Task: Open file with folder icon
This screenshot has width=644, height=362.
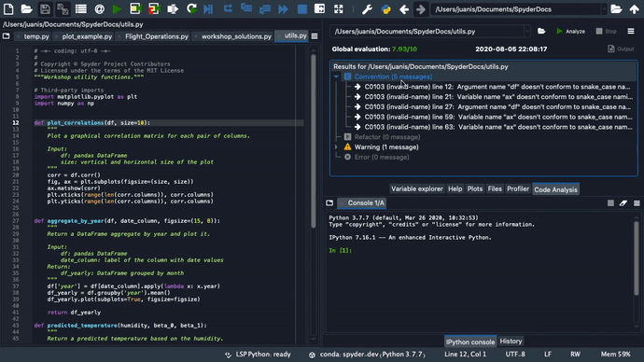Action: (27, 8)
